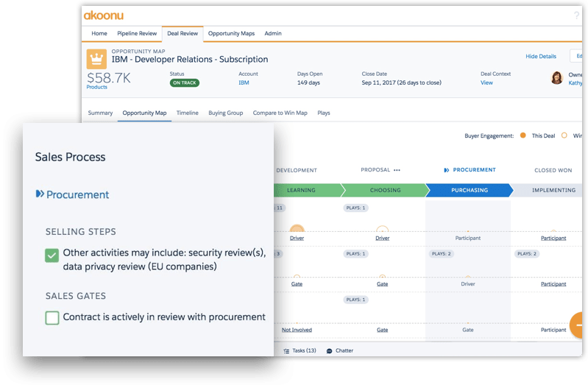Open the help question mark icon
The height and width of the screenshot is (388, 588).
point(576,15)
